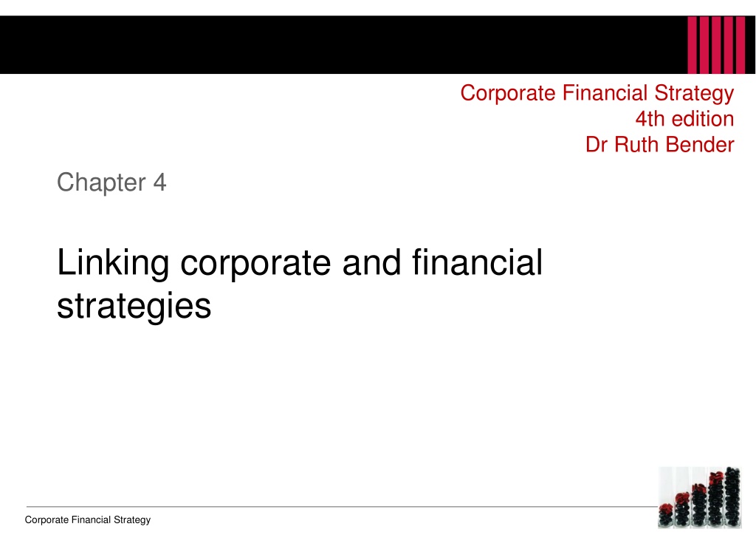Viewport: 756px width, 535px height.
Task: Click the '4th edition' text
Action: tap(684, 119)
